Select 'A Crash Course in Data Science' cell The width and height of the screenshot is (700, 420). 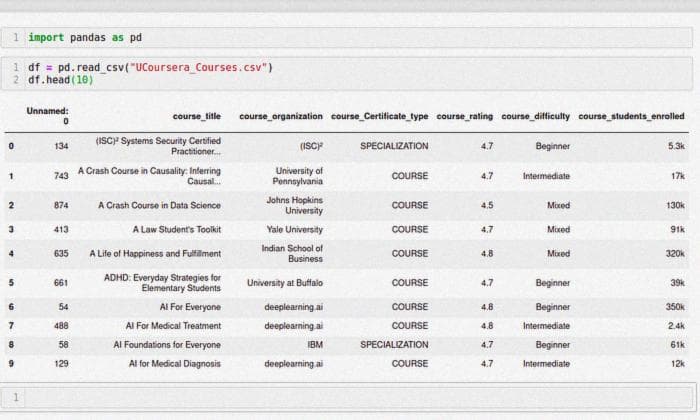[x=159, y=205]
